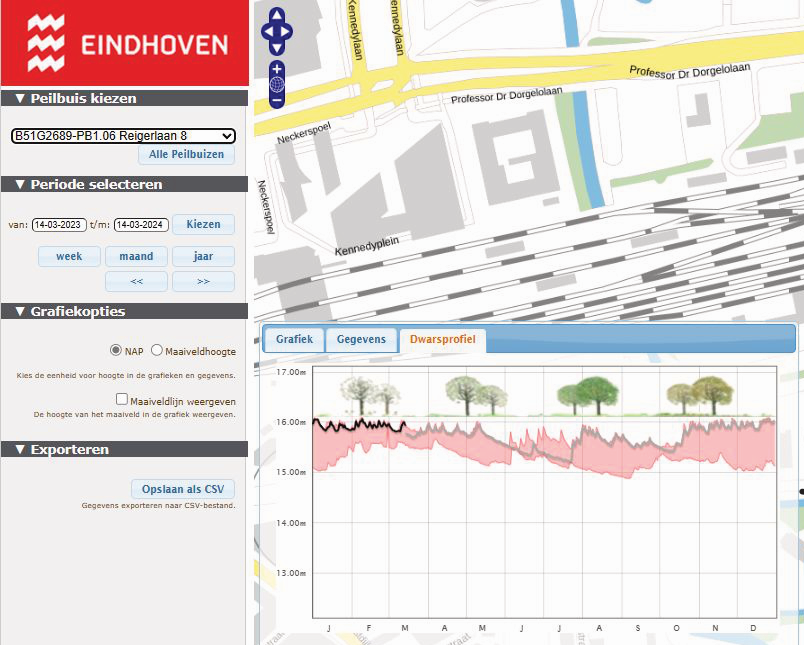The height and width of the screenshot is (645, 804).
Task: Collapse the Peilbuis kiezen section
Action: [x=125, y=98]
